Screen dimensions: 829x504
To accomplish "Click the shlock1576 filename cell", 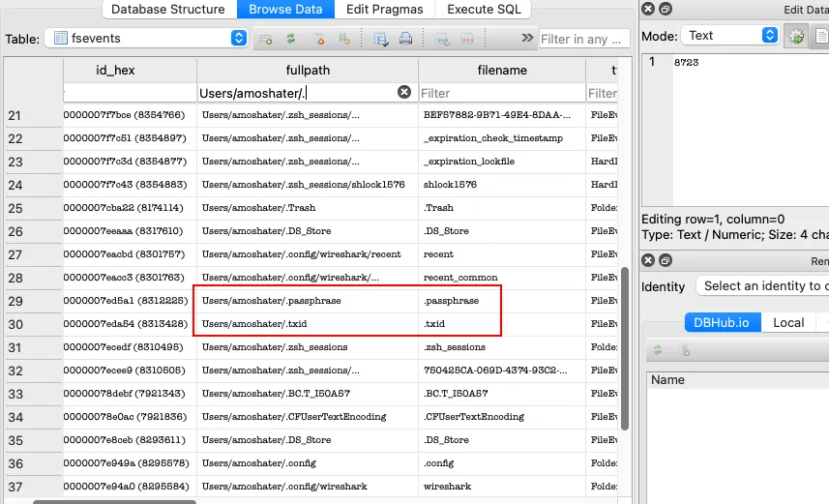I will pyautogui.click(x=502, y=184).
